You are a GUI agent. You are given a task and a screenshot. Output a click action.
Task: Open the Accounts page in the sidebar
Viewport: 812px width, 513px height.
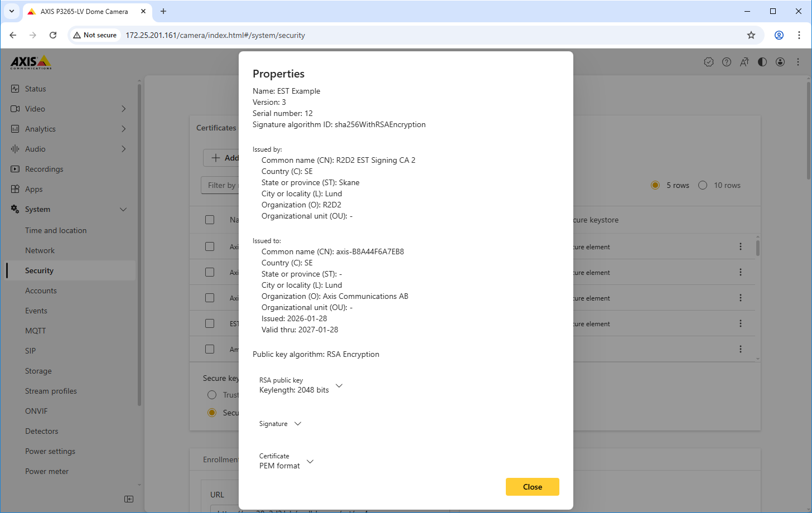coord(41,291)
